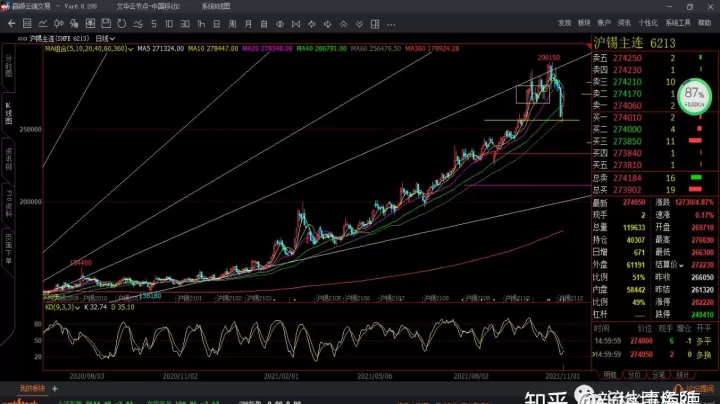The height and width of the screenshot is (404, 720).
Task: Click the left outlined arrow icon
Action: [x=312, y=24]
